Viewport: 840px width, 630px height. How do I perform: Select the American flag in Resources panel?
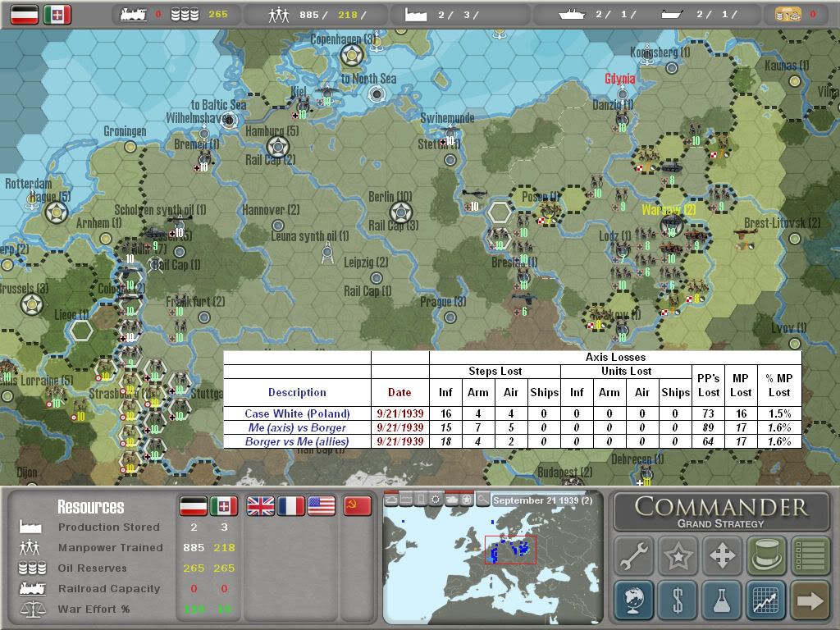pos(322,505)
